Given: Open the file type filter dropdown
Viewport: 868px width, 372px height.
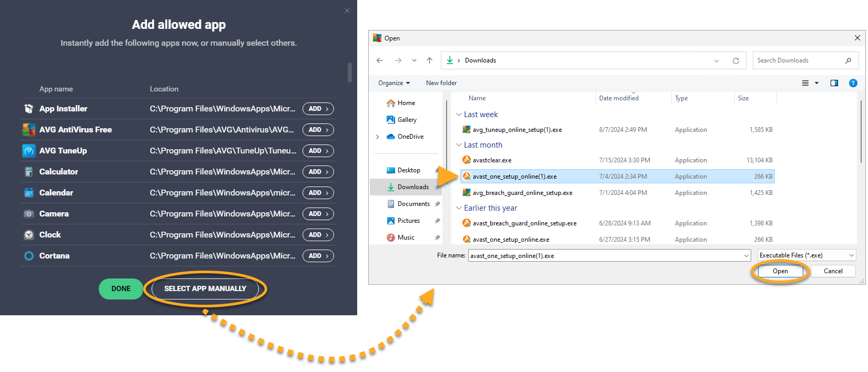Looking at the screenshot, I should pyautogui.click(x=806, y=255).
